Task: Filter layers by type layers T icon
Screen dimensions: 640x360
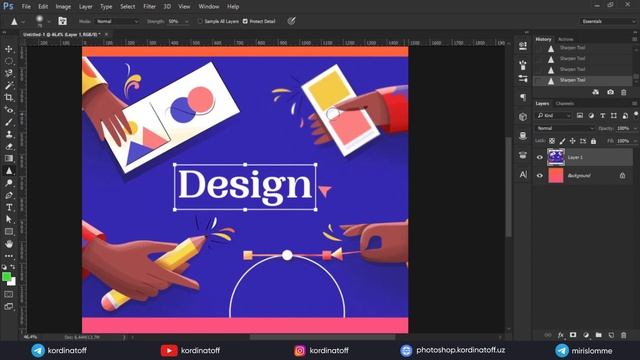Action: [x=602, y=116]
